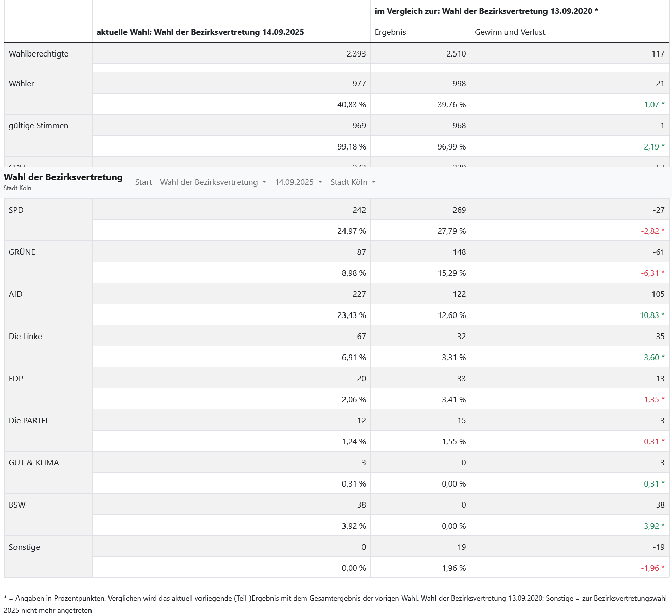Open the 14.09.2025 date dropdown
Image resolution: width=672 pixels, height=616 pixels.
coord(298,182)
